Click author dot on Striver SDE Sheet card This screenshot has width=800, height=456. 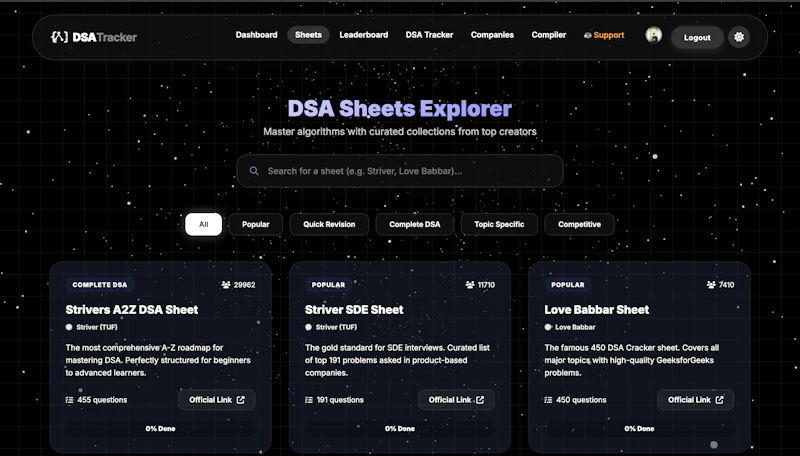308,327
